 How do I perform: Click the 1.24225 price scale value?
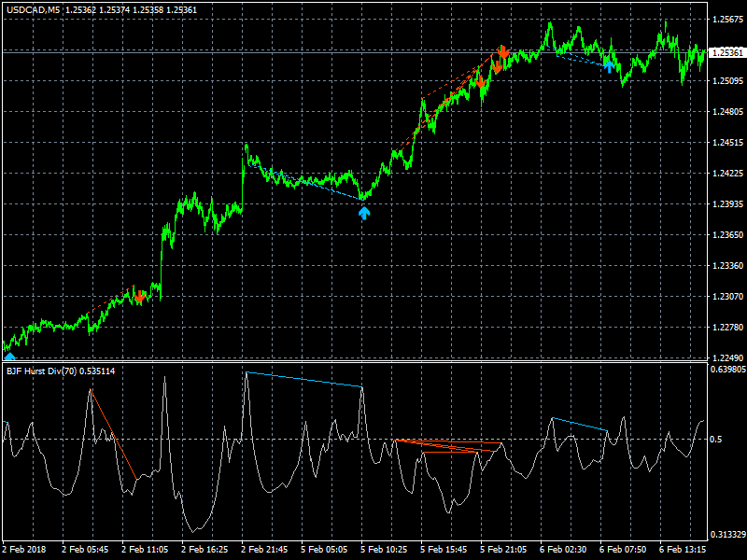pos(727,174)
